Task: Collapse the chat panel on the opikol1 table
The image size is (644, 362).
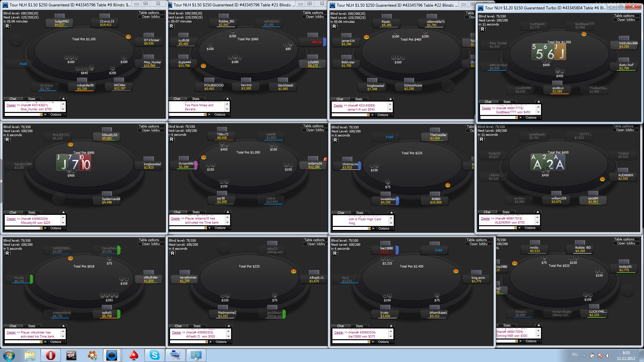Action: (x=63, y=326)
